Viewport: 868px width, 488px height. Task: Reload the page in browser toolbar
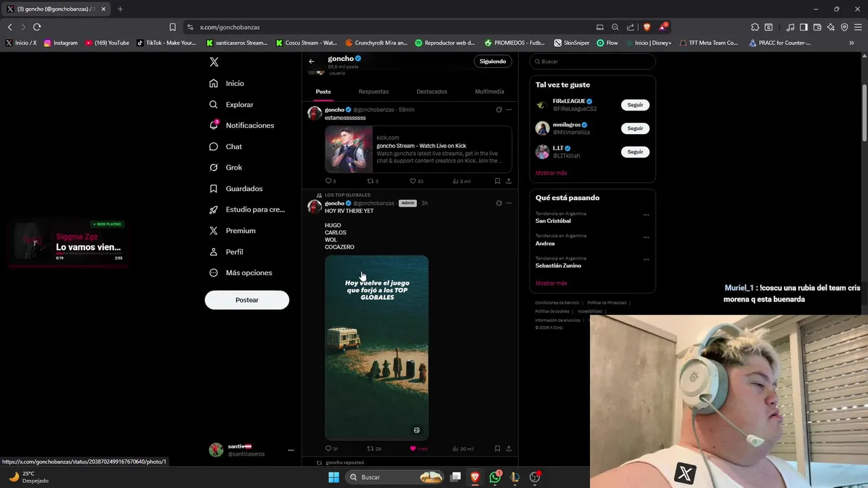(x=37, y=27)
